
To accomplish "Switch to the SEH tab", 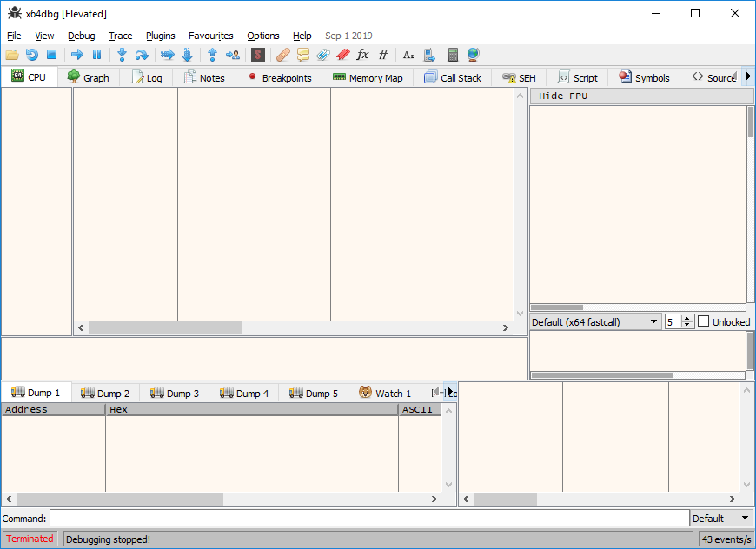I will (x=519, y=77).
